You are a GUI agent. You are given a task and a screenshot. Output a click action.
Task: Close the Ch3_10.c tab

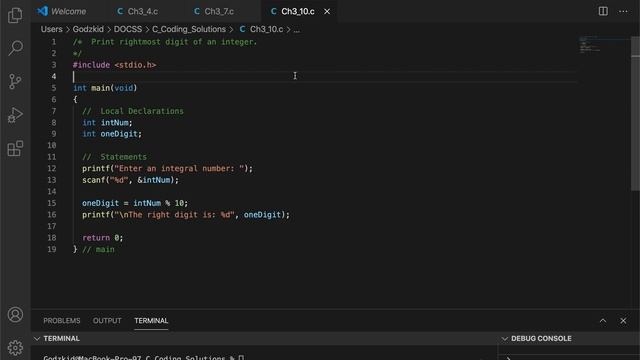click(327, 11)
